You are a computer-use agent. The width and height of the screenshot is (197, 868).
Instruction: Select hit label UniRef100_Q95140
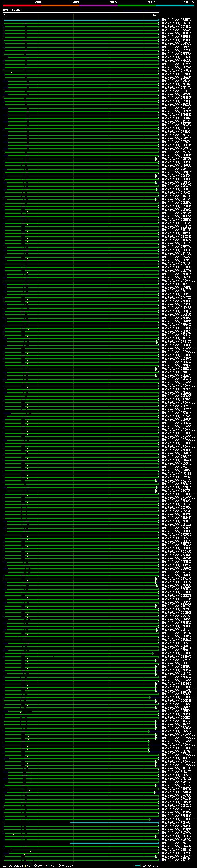(x=177, y=477)
